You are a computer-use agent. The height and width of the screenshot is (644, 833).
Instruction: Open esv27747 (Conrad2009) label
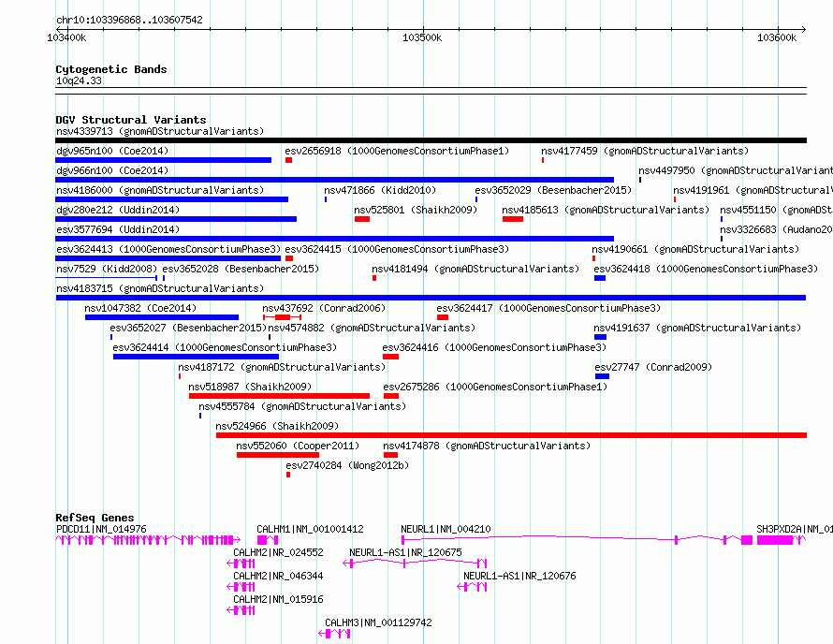[x=653, y=367]
